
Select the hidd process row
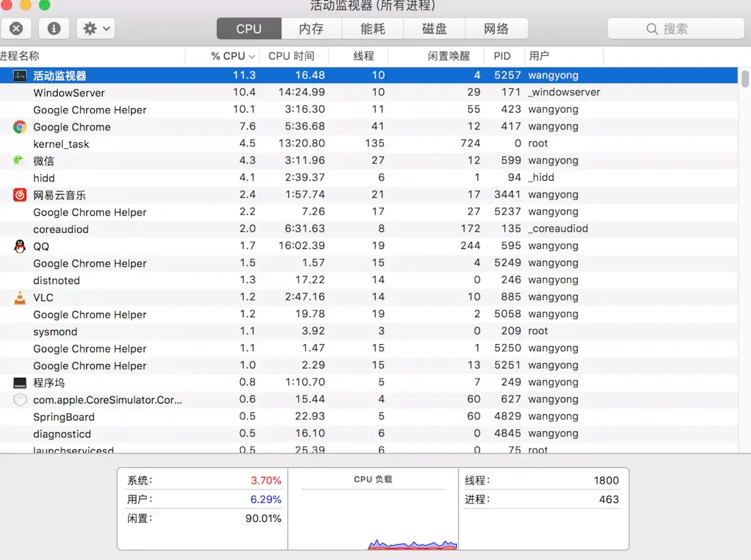[x=369, y=178]
